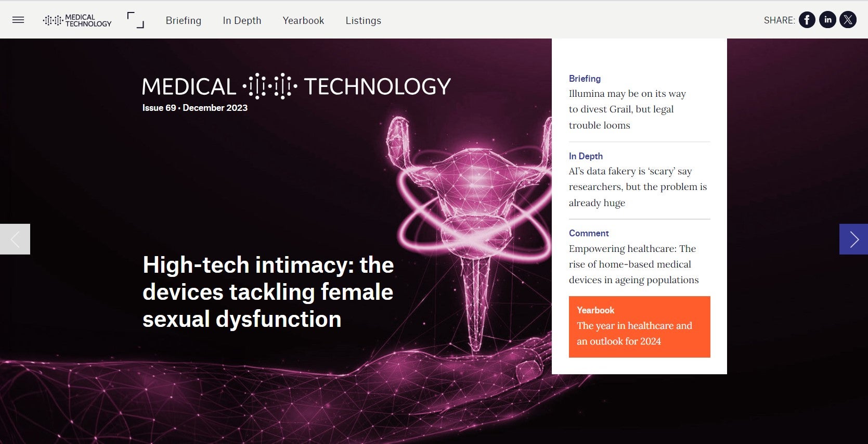Click the orange Yearbook outlook for 2024 box
The height and width of the screenshot is (444, 868).
click(639, 326)
